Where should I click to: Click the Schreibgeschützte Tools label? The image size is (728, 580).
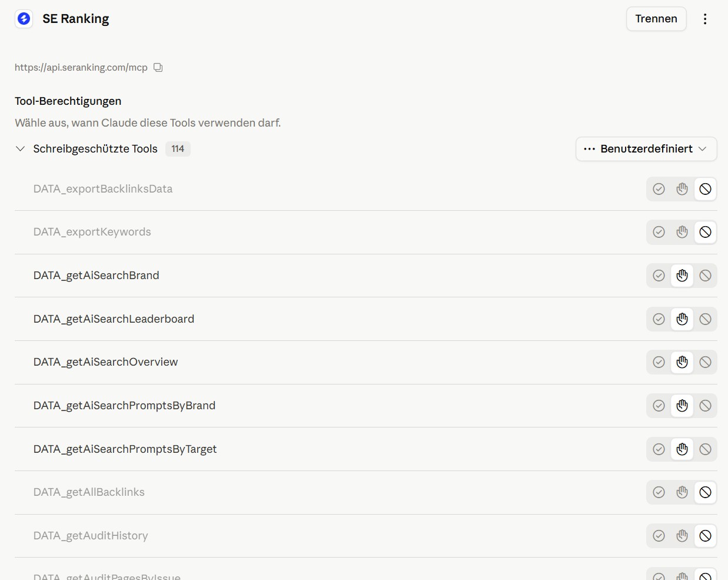(95, 149)
